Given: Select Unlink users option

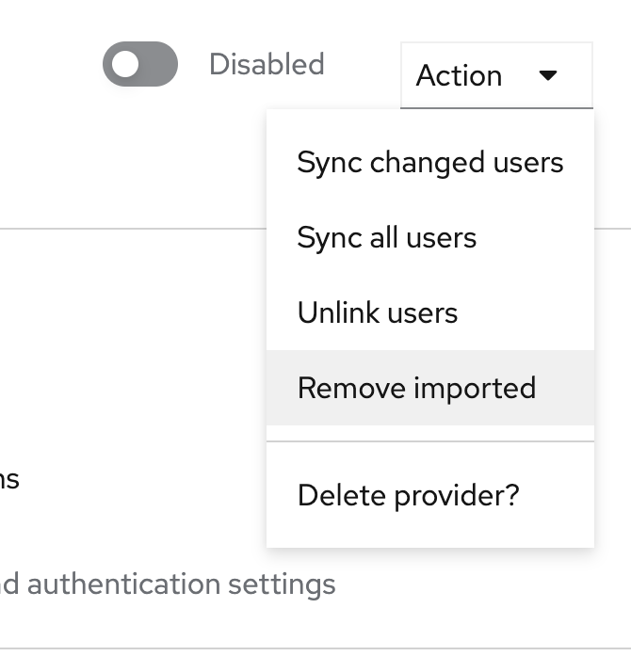Looking at the screenshot, I should point(430,312).
